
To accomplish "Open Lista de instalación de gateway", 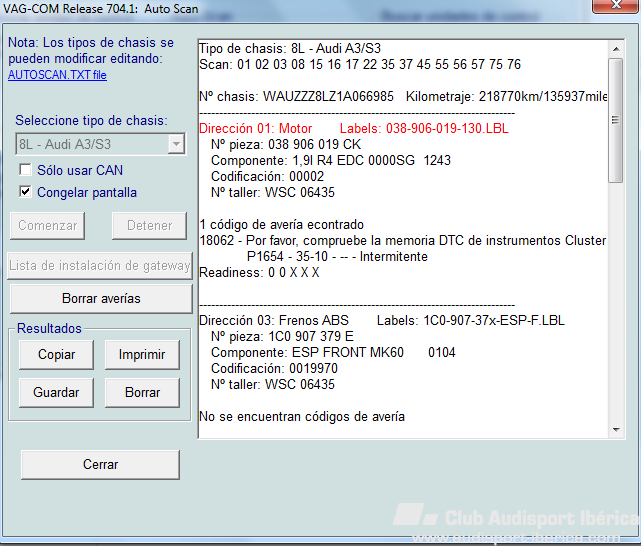I will point(100,266).
